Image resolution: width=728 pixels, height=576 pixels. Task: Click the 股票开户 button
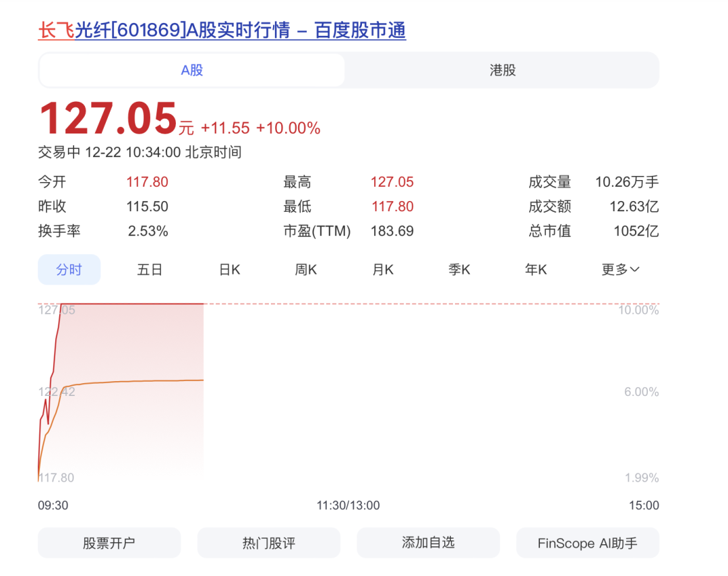tap(109, 542)
